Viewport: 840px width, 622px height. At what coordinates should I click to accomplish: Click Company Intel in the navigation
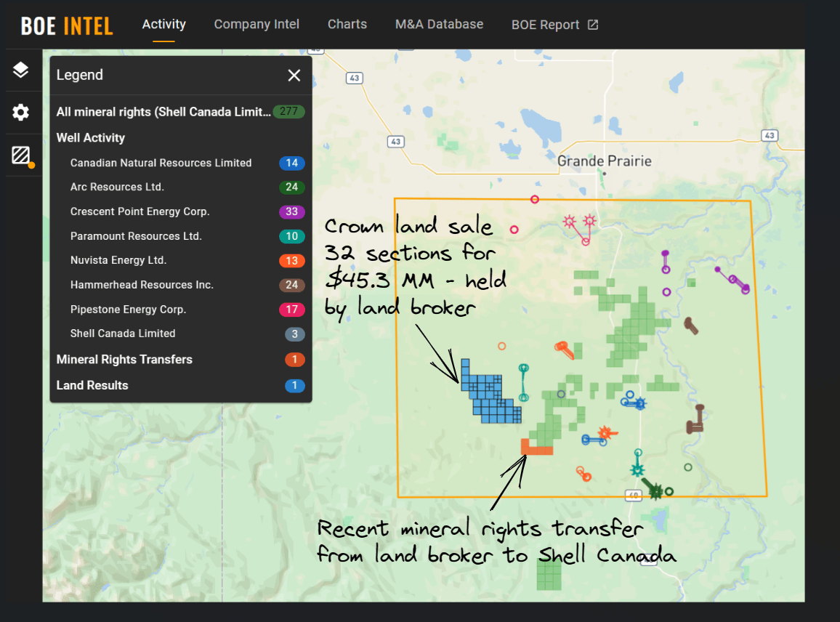[257, 24]
